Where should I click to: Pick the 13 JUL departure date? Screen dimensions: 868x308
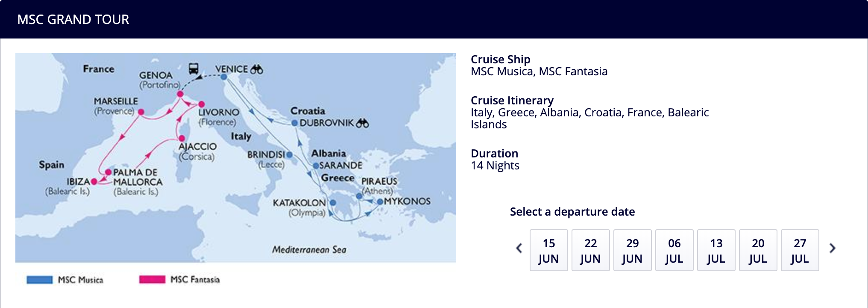coord(716,250)
